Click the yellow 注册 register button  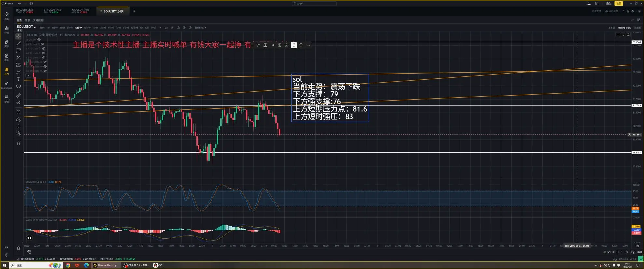619,3
